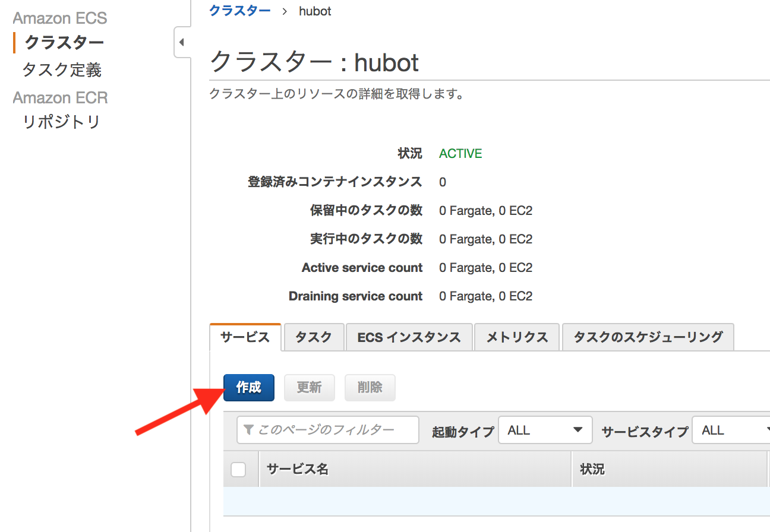Collapse the sidebar with the arrow handle
The width and height of the screenshot is (770, 532).
[x=182, y=42]
